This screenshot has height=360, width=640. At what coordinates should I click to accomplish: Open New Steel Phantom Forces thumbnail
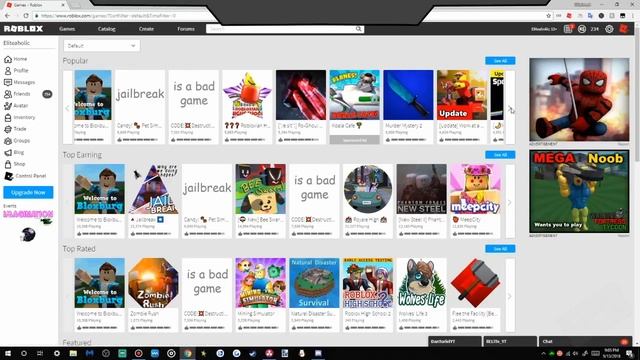point(421,189)
